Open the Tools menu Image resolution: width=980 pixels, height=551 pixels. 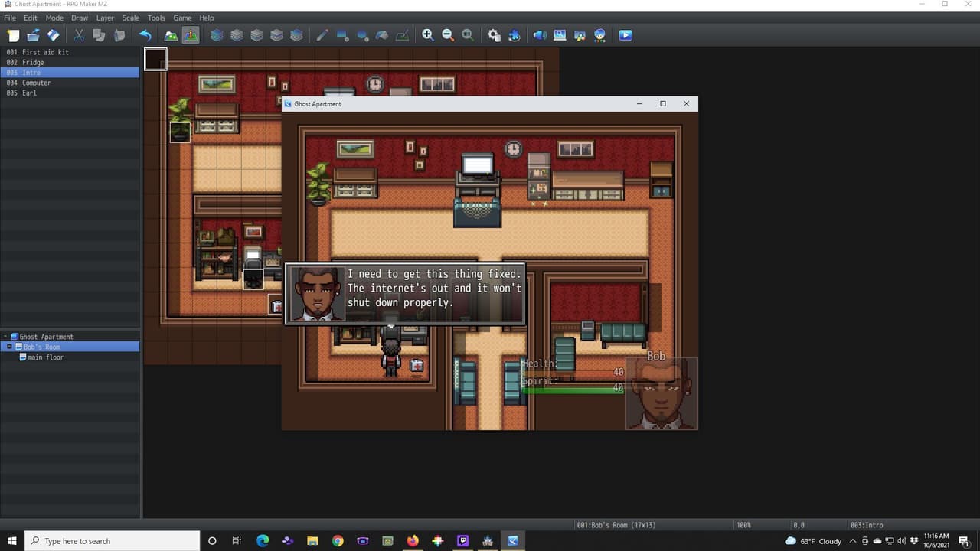click(156, 18)
